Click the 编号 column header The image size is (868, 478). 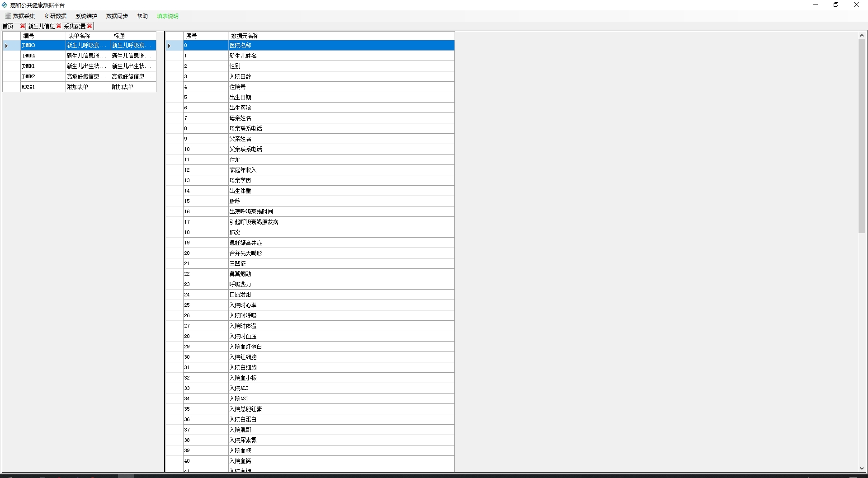[x=43, y=36]
